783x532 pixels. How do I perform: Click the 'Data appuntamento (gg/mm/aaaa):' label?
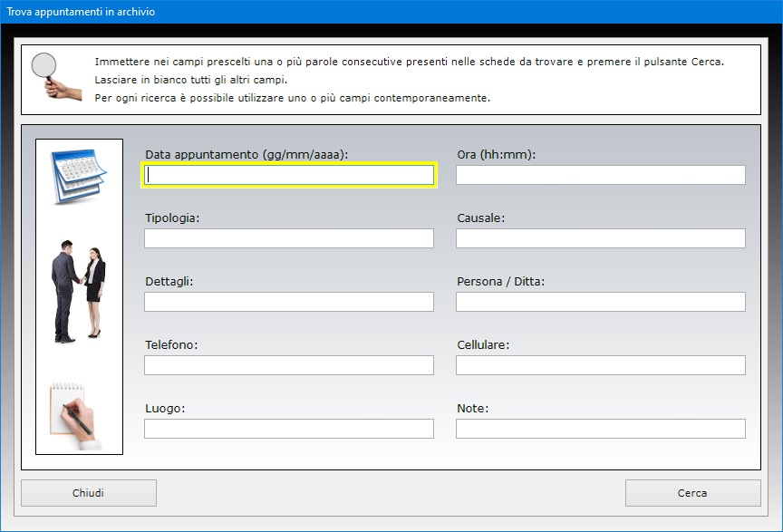[246, 155]
